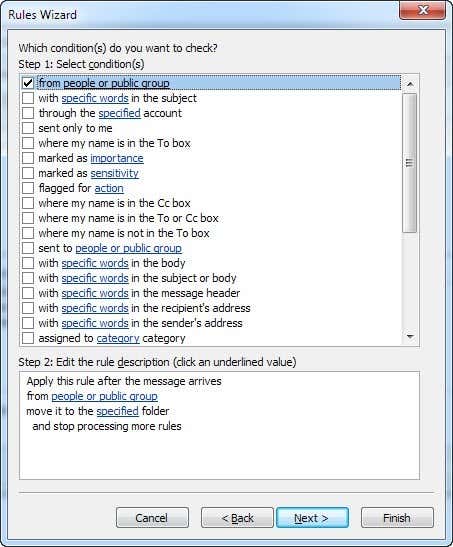The width and height of the screenshot is (453, 547).
Task: Enable 'where my name is in the To box'
Action: click(28, 143)
